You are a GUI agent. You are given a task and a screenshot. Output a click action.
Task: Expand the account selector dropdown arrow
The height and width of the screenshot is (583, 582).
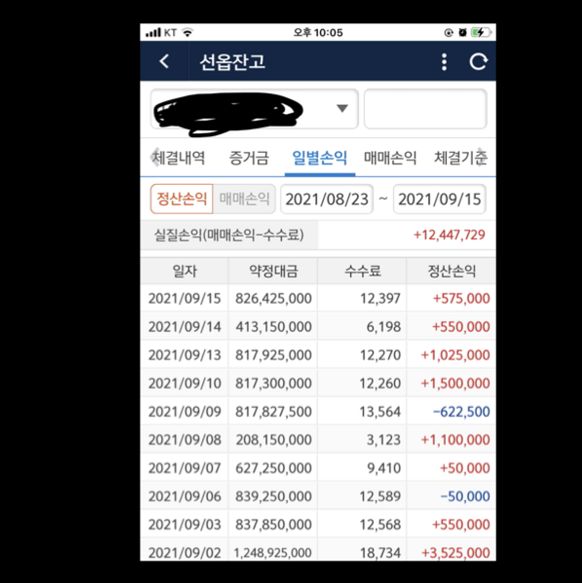pyautogui.click(x=342, y=108)
